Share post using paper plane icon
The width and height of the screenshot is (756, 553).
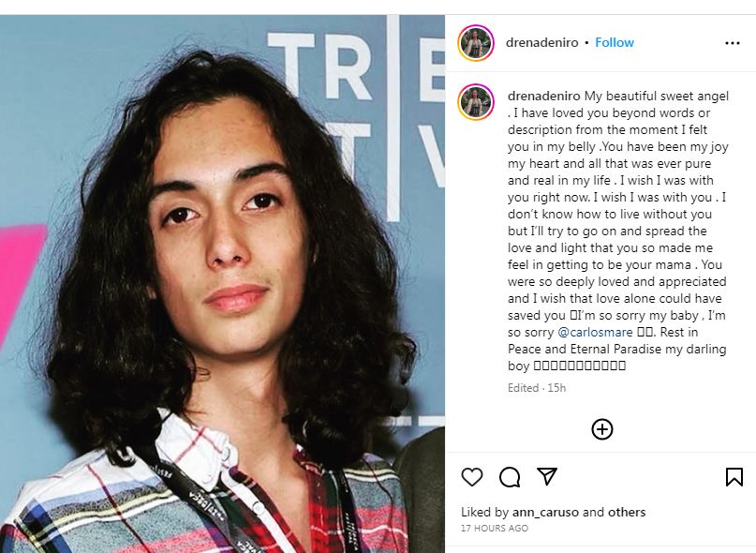[x=547, y=476]
